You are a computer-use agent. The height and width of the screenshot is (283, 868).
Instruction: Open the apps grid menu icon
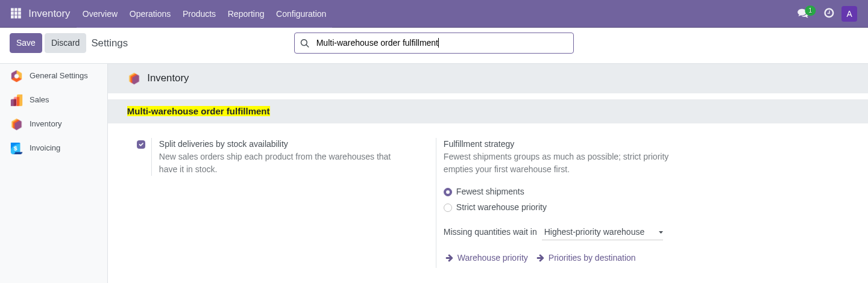[16, 13]
